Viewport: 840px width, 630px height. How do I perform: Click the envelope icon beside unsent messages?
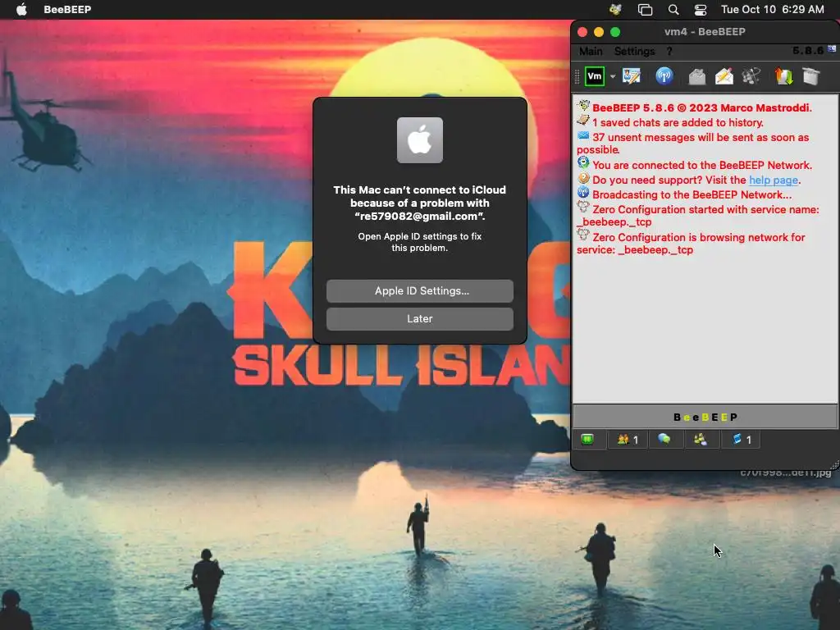[583, 135]
